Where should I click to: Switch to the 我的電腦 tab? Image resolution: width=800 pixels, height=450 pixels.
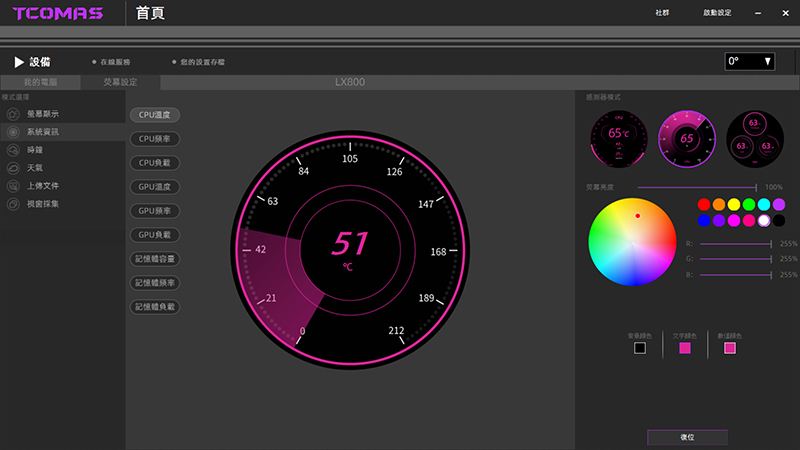[40, 82]
